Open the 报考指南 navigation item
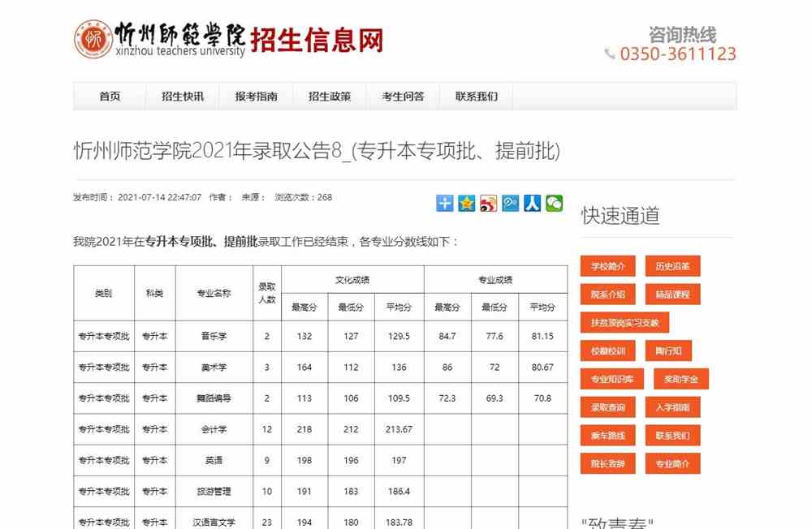This screenshot has height=529, width=812. pyautogui.click(x=256, y=97)
